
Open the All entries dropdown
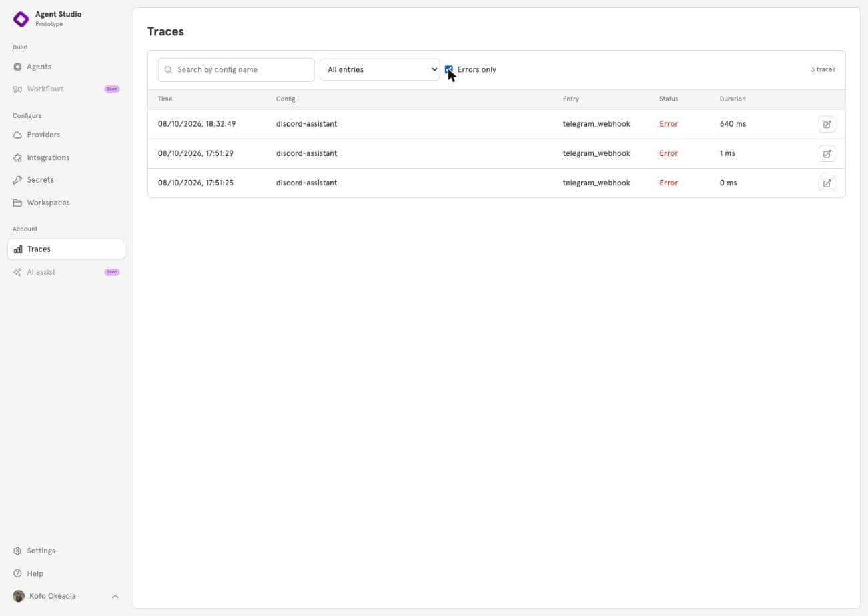coord(380,69)
